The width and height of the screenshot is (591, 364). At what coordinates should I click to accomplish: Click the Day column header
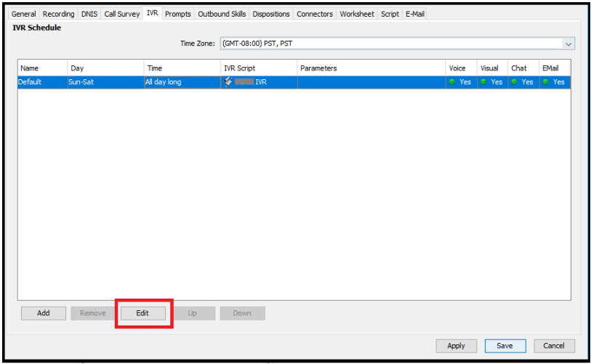105,68
